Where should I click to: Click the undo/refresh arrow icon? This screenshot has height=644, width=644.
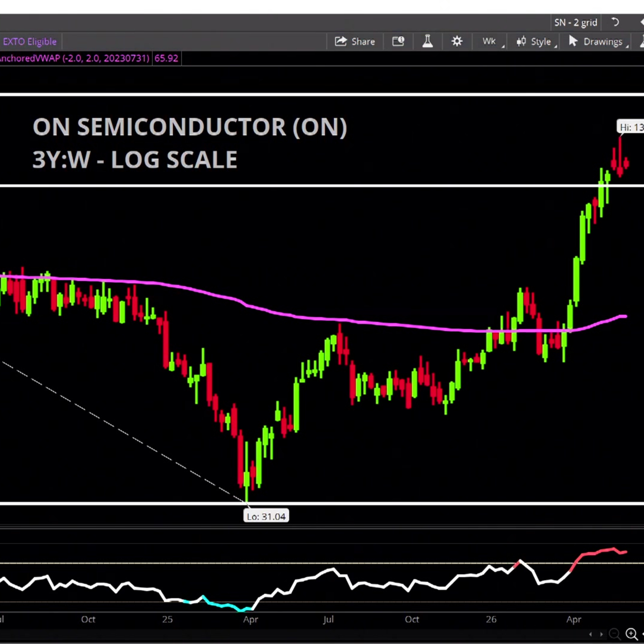(x=615, y=23)
